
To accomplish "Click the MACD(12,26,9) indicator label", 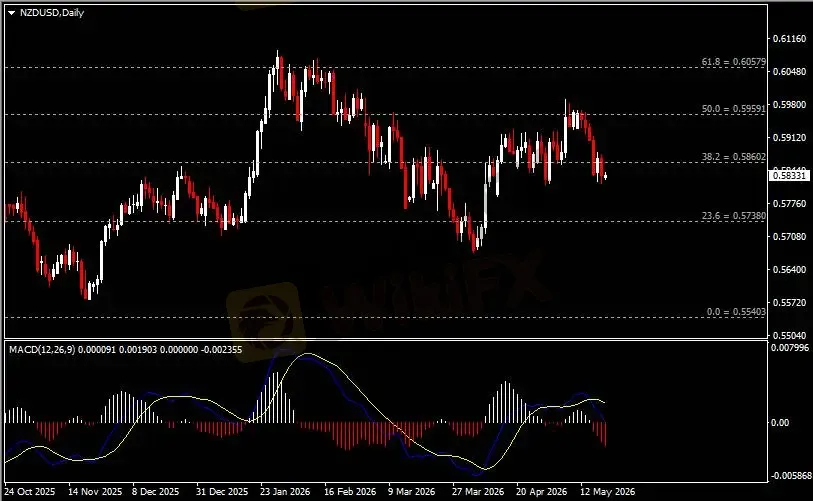I will [x=42, y=350].
